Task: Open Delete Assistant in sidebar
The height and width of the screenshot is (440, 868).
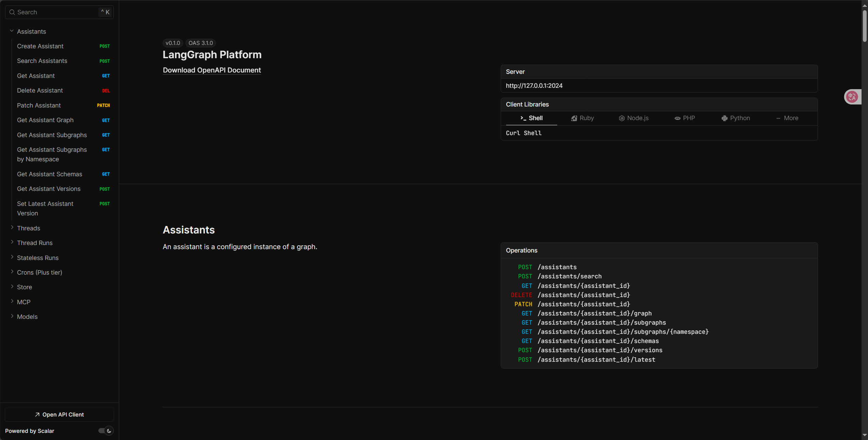Action: pyautogui.click(x=63, y=91)
